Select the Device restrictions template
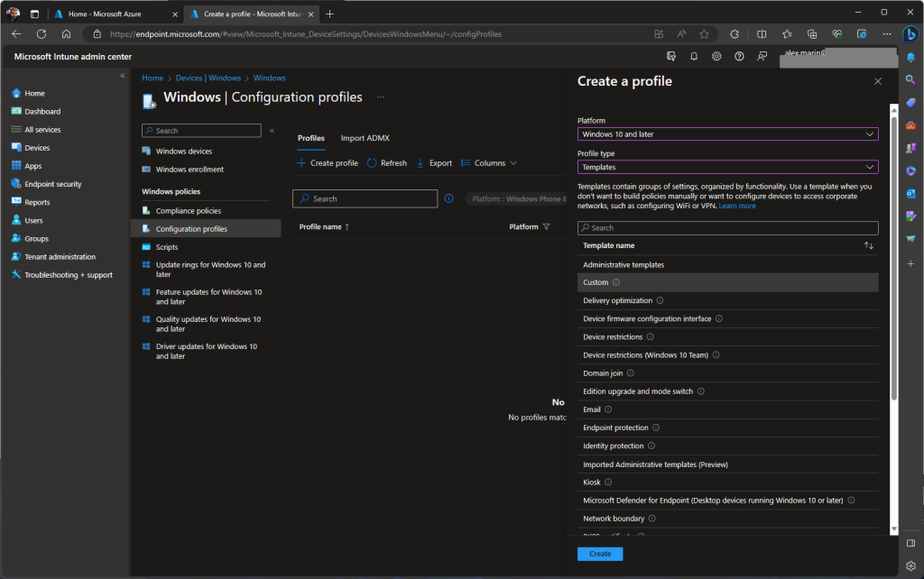Viewport: 924px width, 579px height. pos(613,337)
